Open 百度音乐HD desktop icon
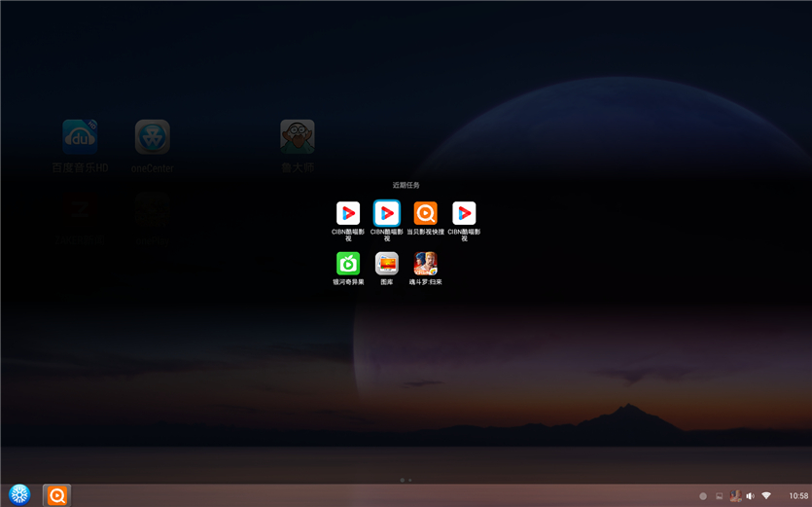812x507 pixels. pyautogui.click(x=80, y=137)
